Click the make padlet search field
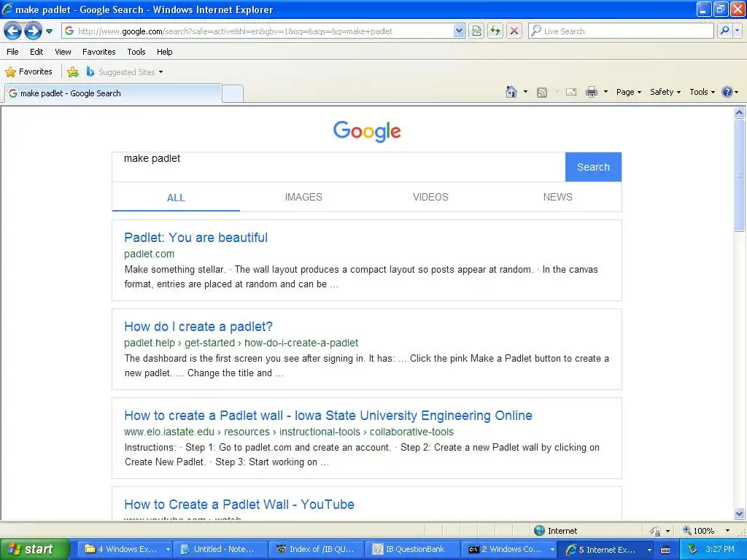The width and height of the screenshot is (747, 560). point(338,167)
